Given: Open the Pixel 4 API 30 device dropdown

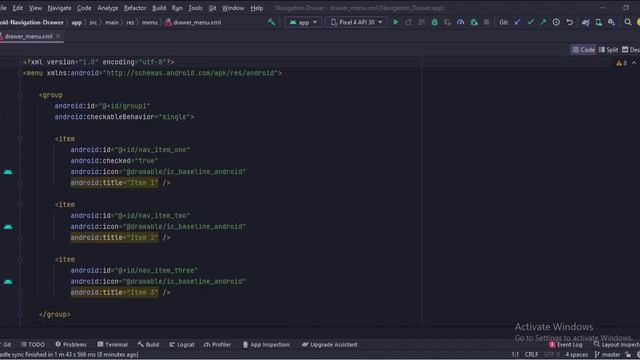Looking at the screenshot, I should click(356, 22).
